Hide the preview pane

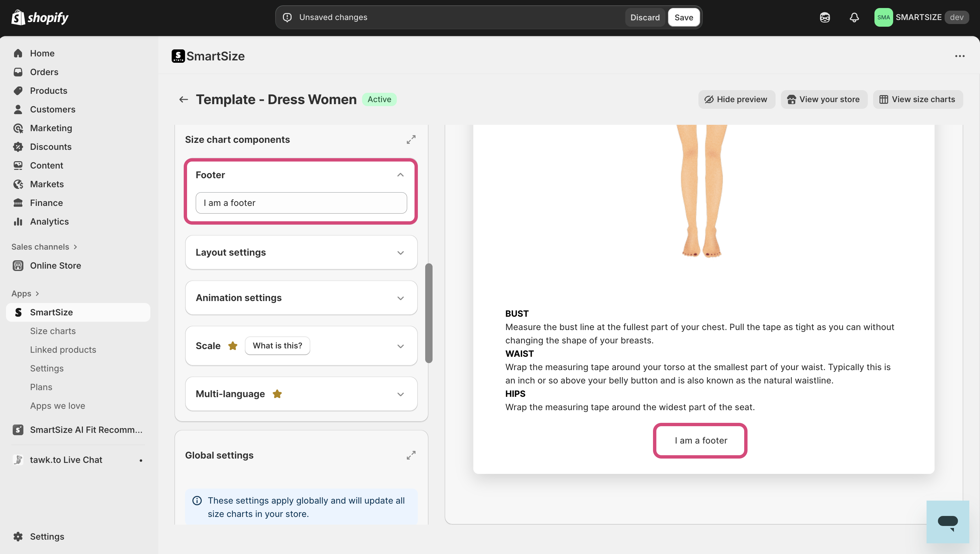pyautogui.click(x=736, y=99)
